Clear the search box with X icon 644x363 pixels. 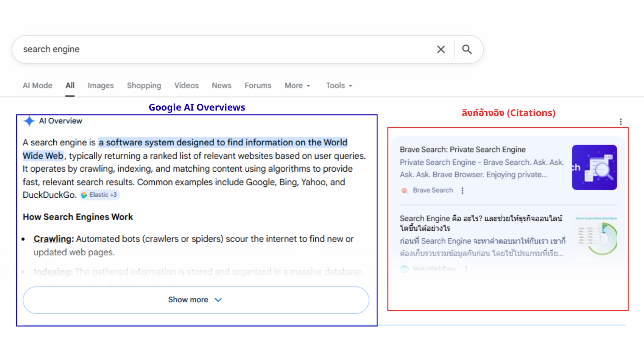[441, 50]
